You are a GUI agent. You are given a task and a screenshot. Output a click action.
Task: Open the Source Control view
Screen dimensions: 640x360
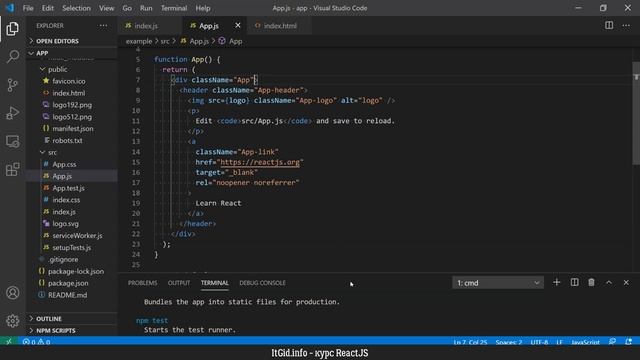coord(12,85)
